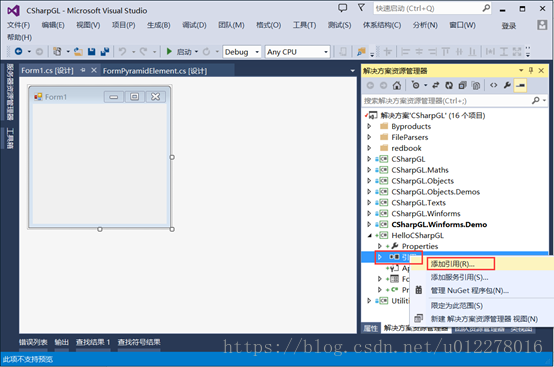Choose 添加服务引用(S)... from context menu
Viewport: 554px width, 367px height.
[459, 277]
